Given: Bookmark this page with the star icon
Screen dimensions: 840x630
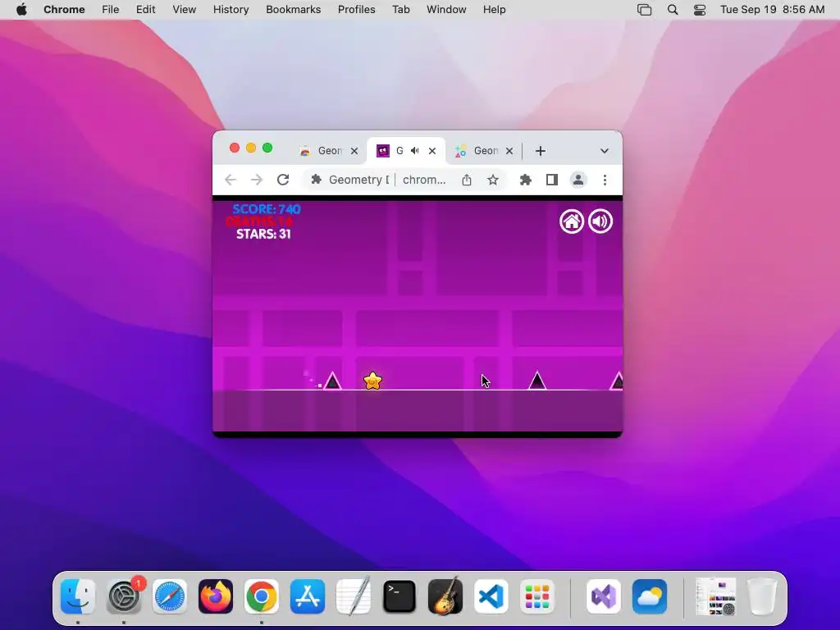Looking at the screenshot, I should point(493,180).
